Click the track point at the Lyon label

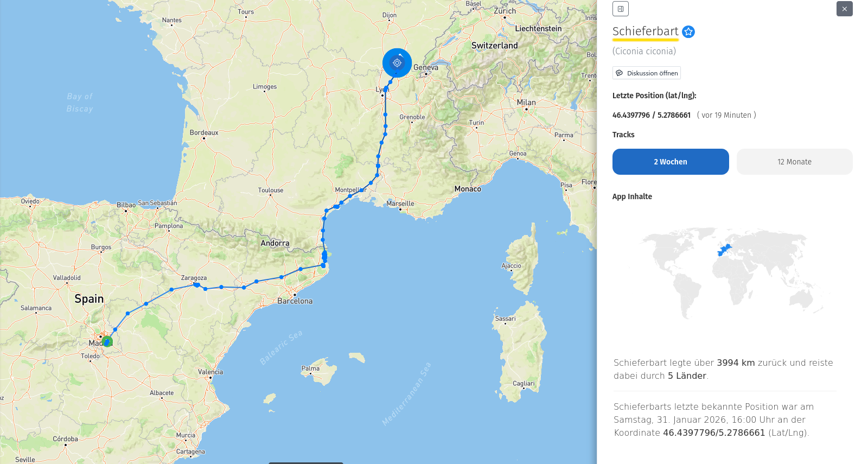(386, 89)
